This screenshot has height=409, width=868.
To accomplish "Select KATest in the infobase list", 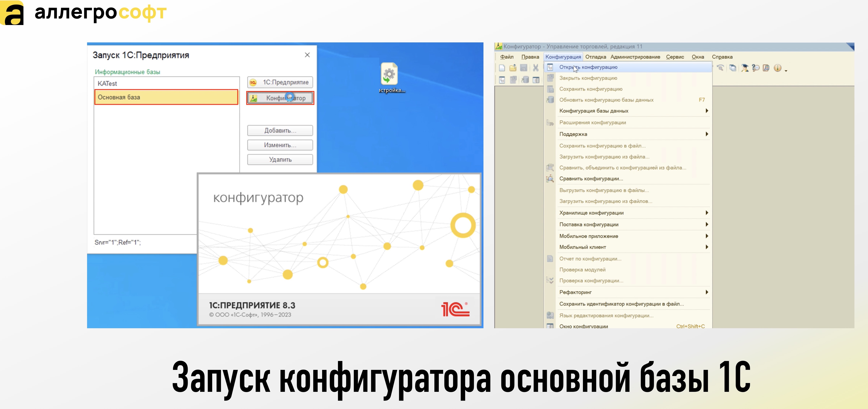I will (x=166, y=83).
